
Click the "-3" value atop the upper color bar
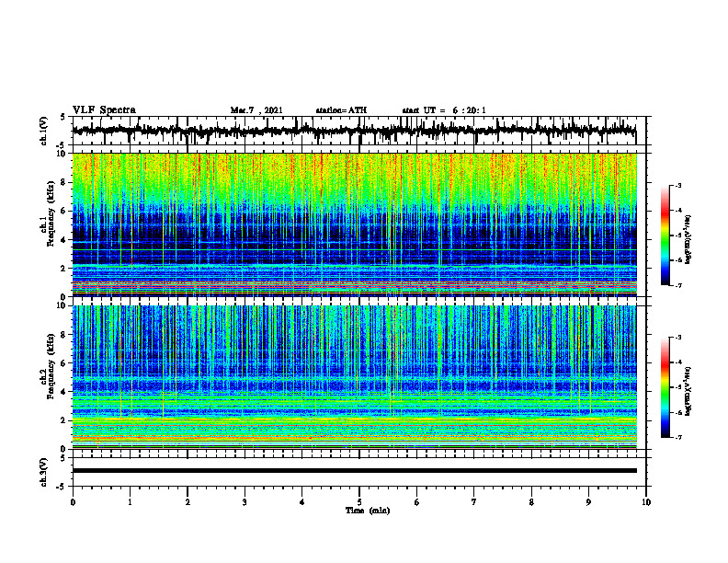point(677,186)
